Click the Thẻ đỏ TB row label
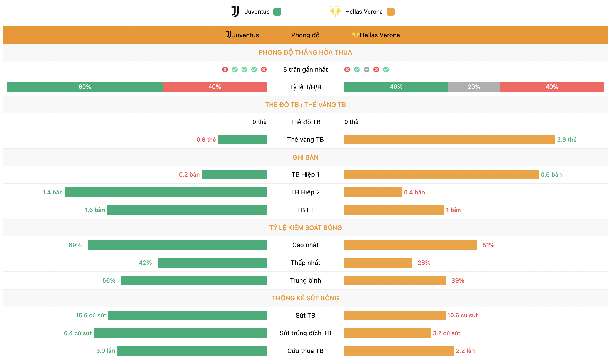The image size is (611, 364). coord(305,122)
